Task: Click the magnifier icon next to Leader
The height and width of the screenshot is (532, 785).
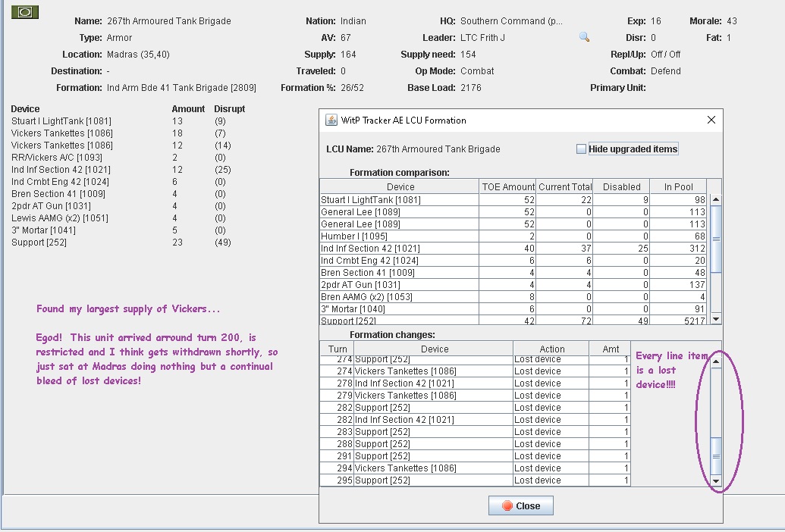Action: pos(584,37)
